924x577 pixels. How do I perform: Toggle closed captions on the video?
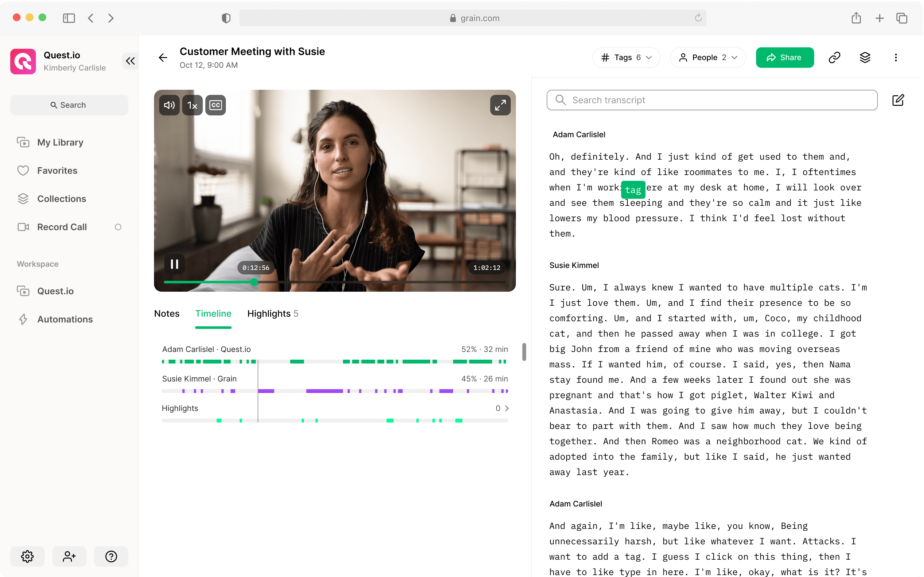215,105
